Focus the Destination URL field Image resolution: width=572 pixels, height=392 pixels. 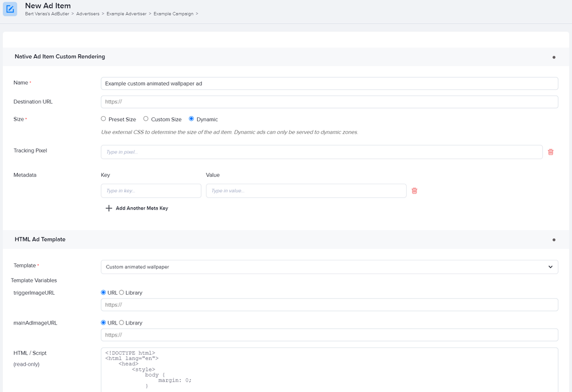[329, 102]
